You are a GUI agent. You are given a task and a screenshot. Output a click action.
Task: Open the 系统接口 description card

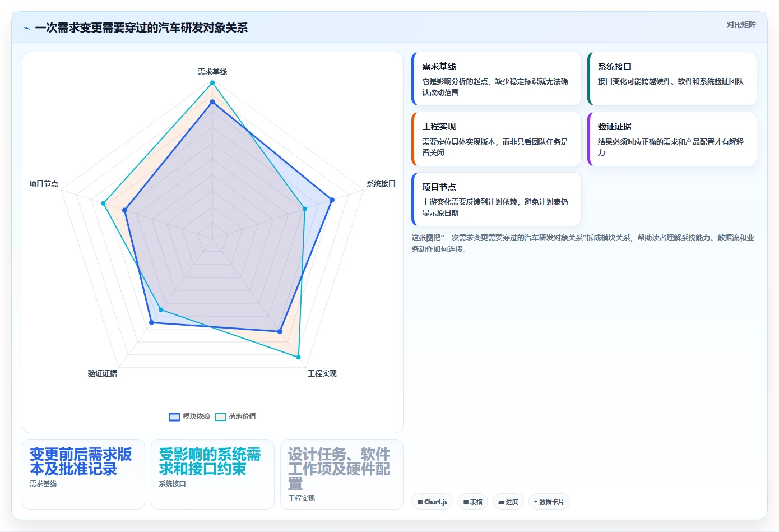pos(672,79)
